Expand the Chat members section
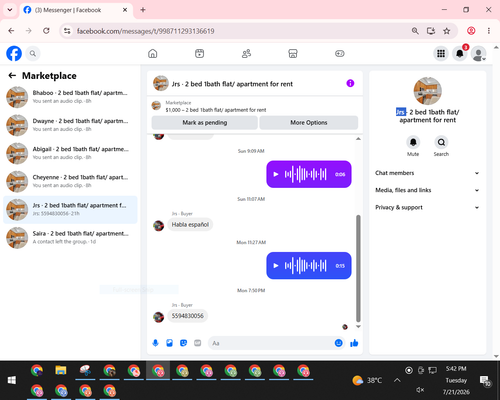The image size is (500, 400). (427, 173)
